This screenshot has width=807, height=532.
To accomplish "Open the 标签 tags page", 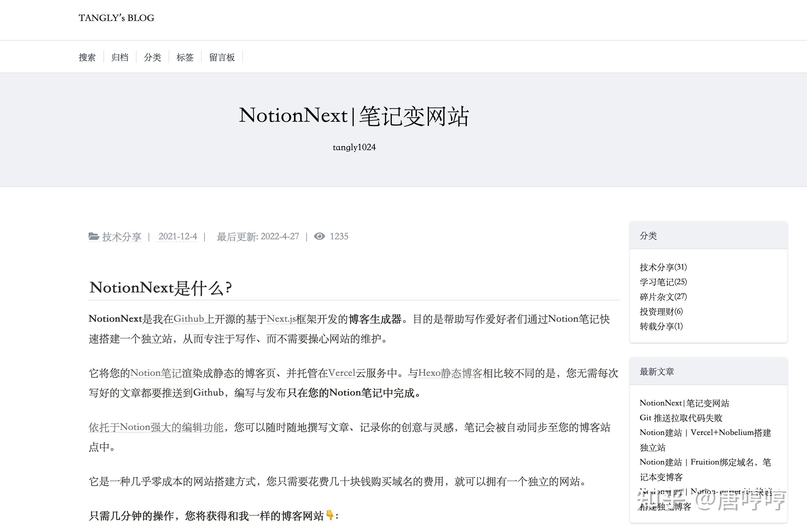I will pyautogui.click(x=185, y=58).
